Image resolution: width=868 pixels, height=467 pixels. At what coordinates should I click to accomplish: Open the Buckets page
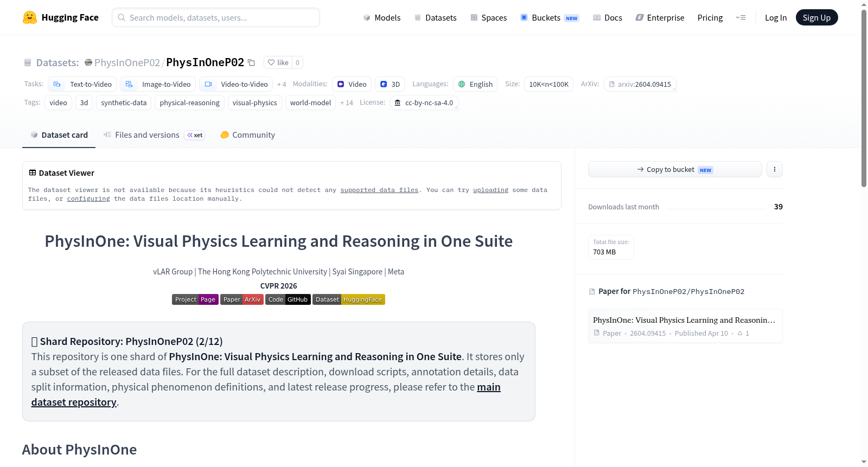click(x=550, y=17)
